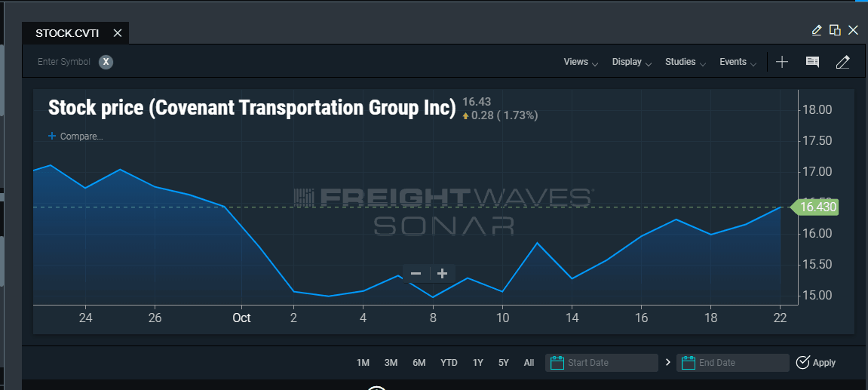
Task: Click the plus crosshair icon in toolbar
Action: click(x=781, y=62)
